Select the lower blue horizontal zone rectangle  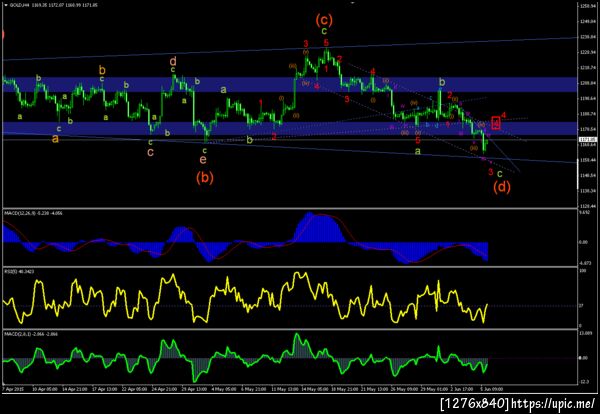(289, 129)
